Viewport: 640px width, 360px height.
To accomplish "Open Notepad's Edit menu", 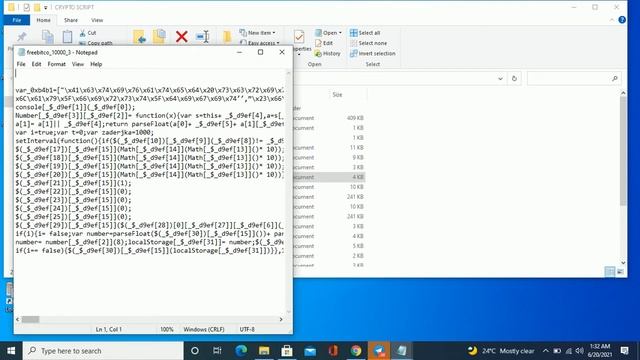I will coord(36,64).
